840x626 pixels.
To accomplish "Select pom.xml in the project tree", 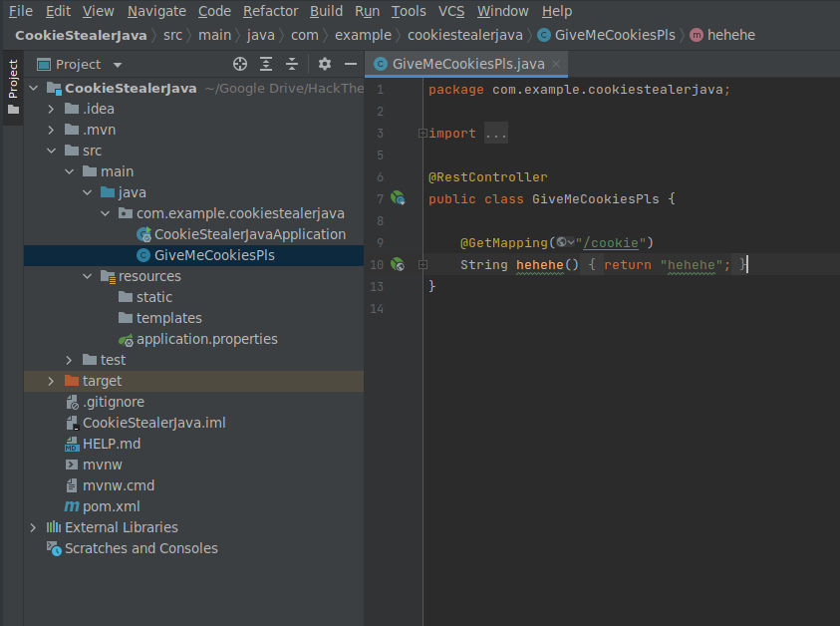I will [x=111, y=506].
